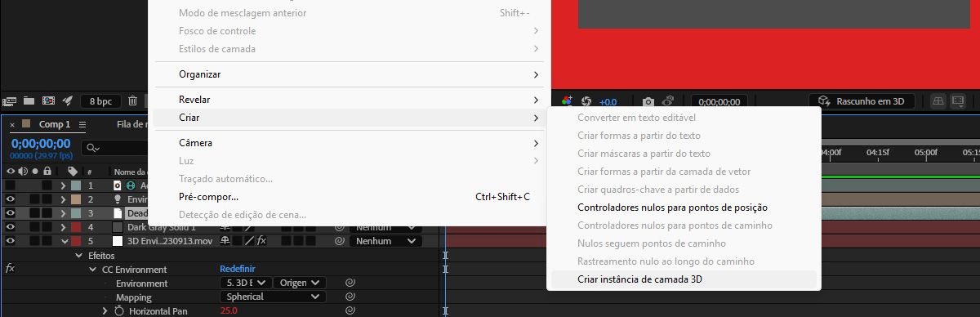Open the 3D renderer options icon
The width and height of the screenshot is (980, 317).
click(x=959, y=101)
